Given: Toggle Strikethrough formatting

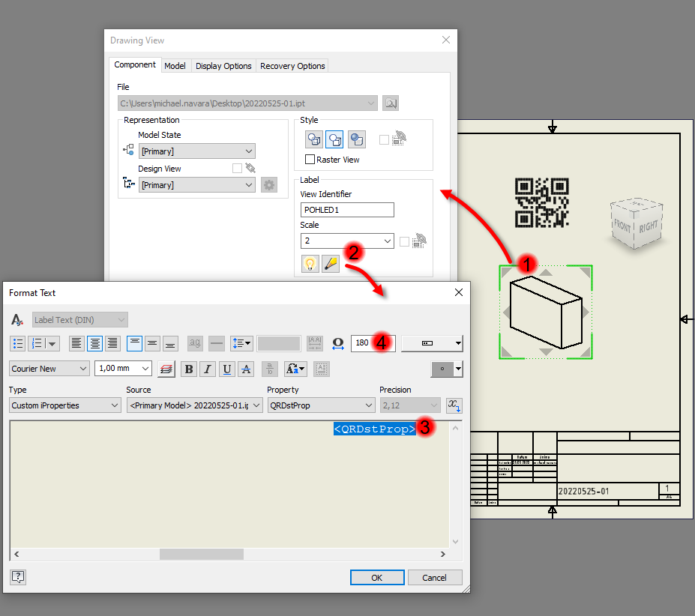Looking at the screenshot, I should [x=246, y=369].
